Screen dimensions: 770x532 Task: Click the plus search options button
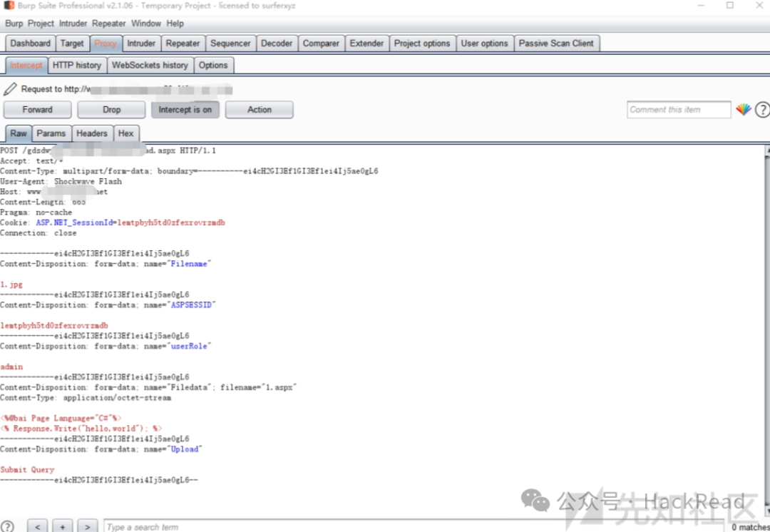pos(62,526)
